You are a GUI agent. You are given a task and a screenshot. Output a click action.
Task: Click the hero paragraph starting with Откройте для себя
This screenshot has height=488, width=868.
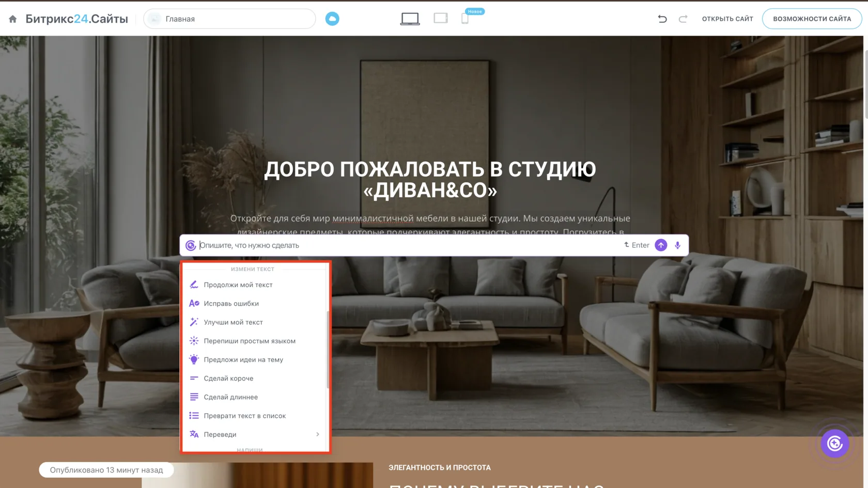click(430, 225)
